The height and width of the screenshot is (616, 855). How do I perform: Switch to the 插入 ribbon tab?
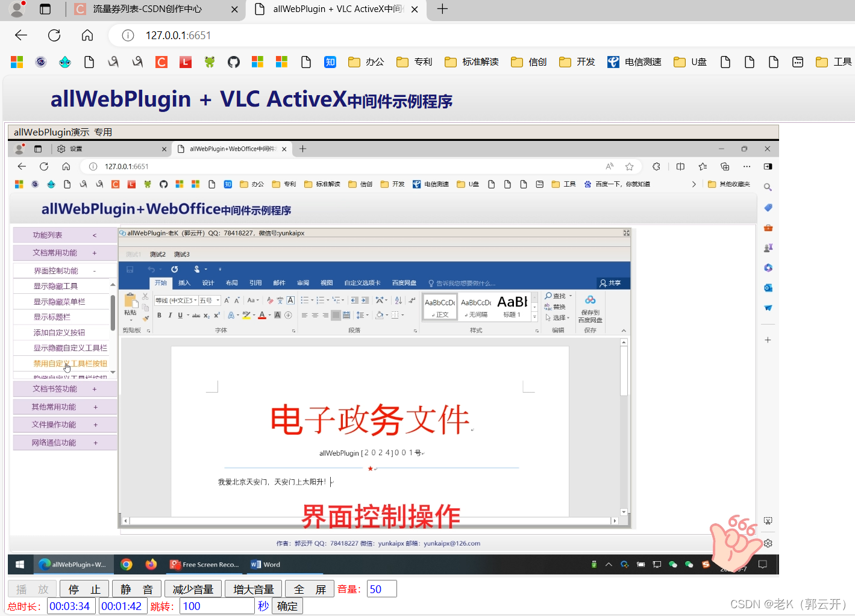click(x=184, y=282)
